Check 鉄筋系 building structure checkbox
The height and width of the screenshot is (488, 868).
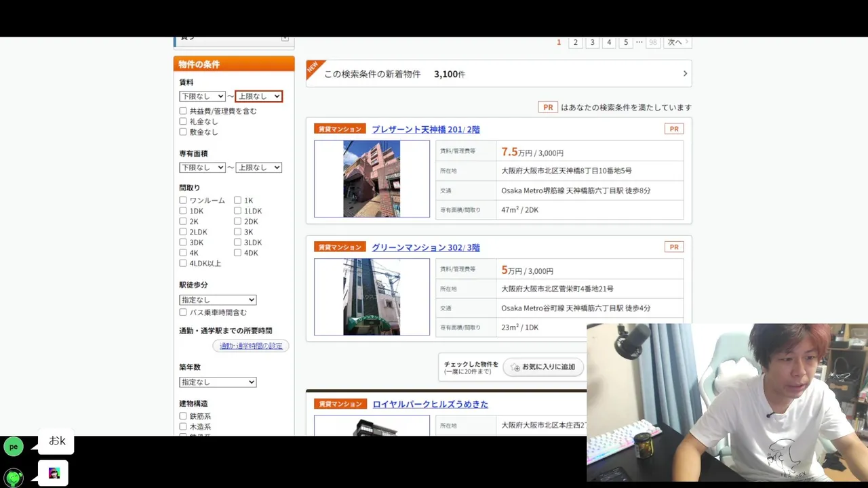pyautogui.click(x=183, y=416)
